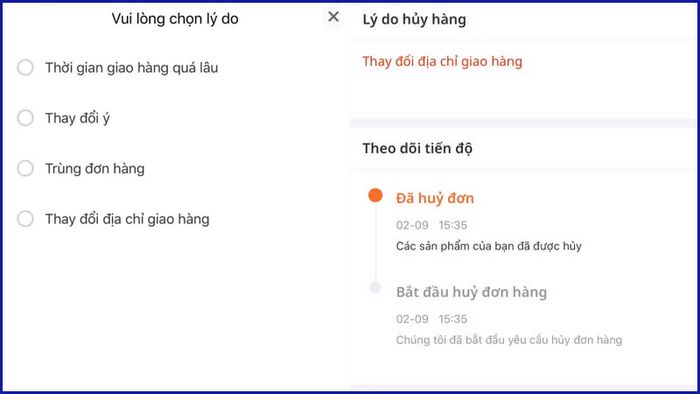The height and width of the screenshot is (394, 700).
Task: Click the 02-09 15:35 timestamp under Đã huỷ đơn
Action: (432, 225)
